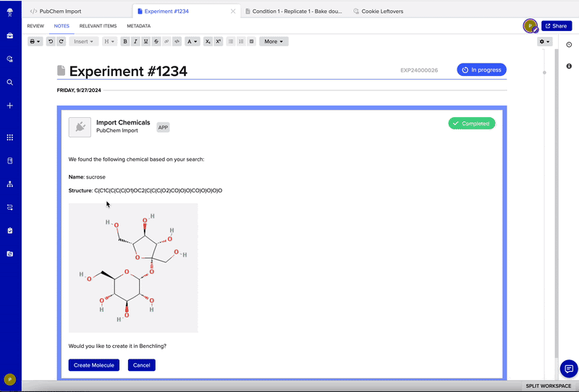Open the clipboard check icon in sidebar

pos(10,230)
